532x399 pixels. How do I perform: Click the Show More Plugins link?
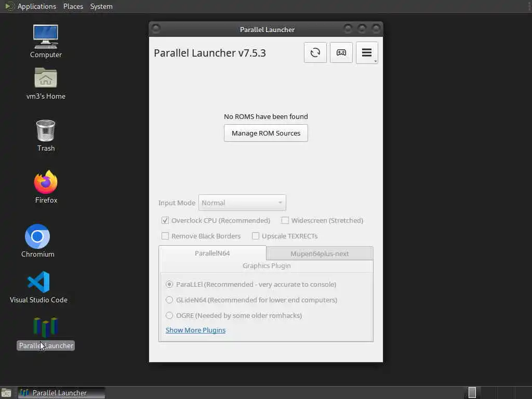[x=195, y=330]
